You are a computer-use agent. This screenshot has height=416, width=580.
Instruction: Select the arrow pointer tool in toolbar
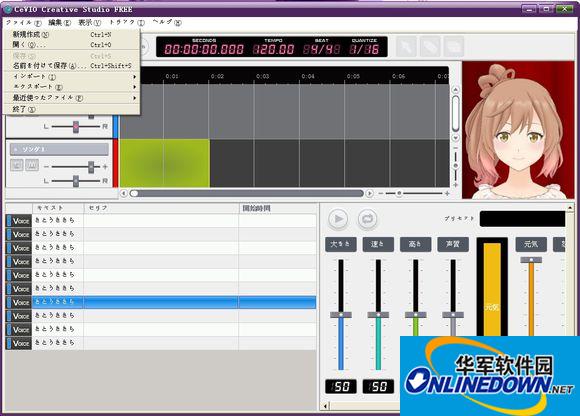(406, 47)
